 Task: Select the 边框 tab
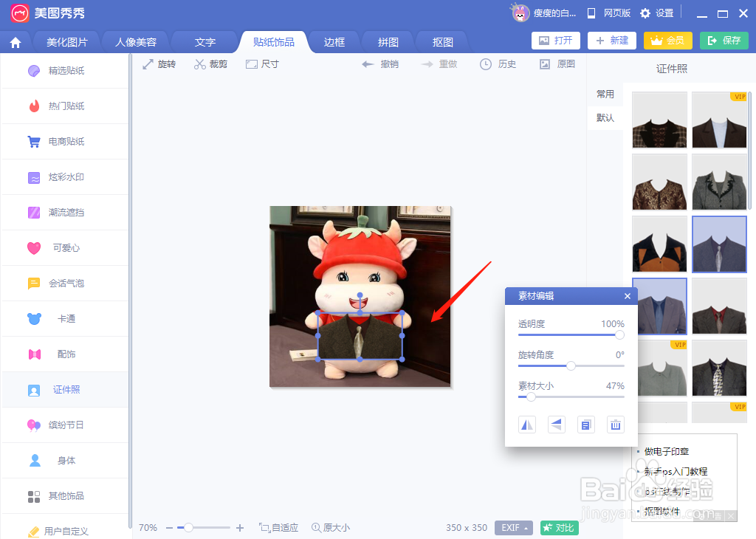coord(334,42)
